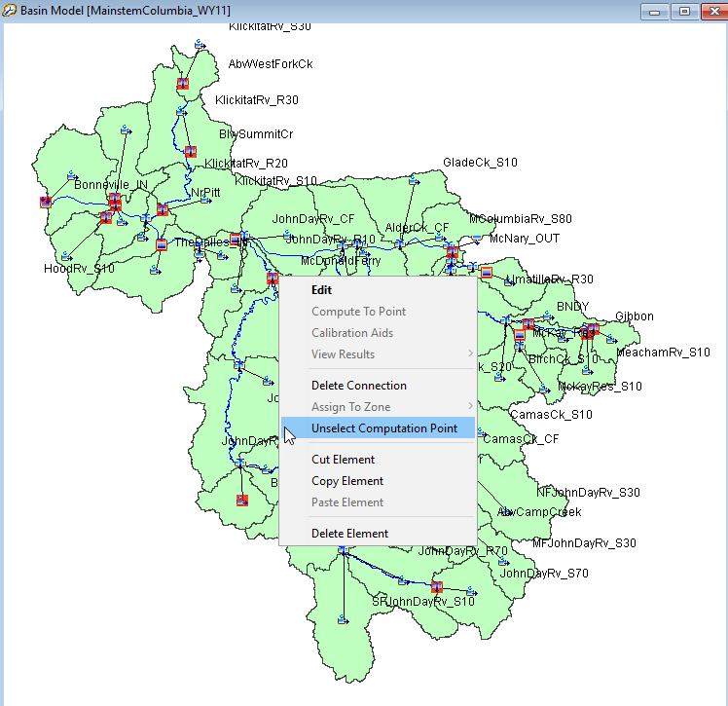
Task: Select reservoir icon left of UmatillaRv_R30
Action: tap(486, 273)
